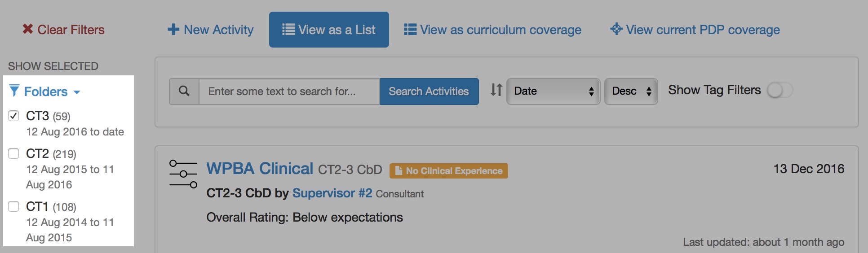The height and width of the screenshot is (253, 868).
Task: Click the magnifying glass search icon
Action: pyautogui.click(x=184, y=91)
